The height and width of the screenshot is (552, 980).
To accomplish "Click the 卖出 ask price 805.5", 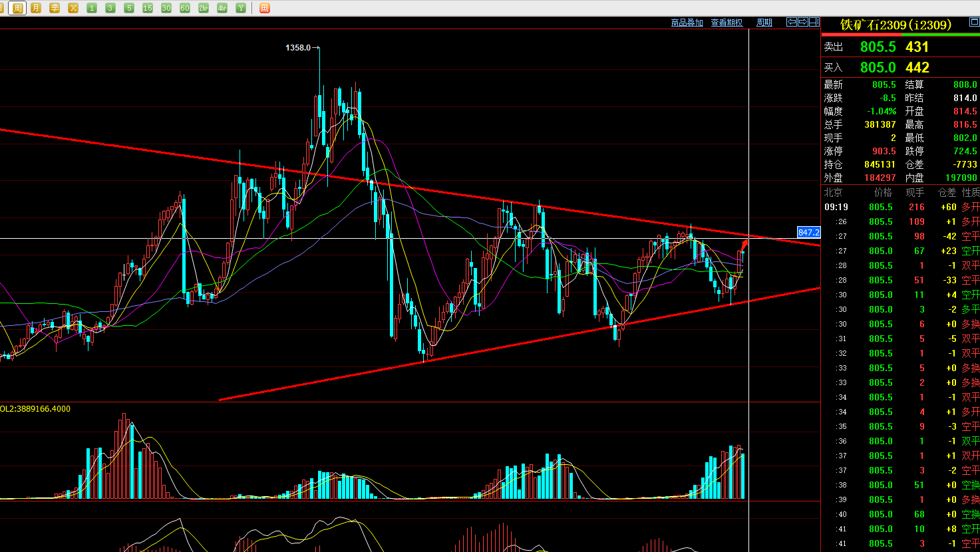I will [878, 47].
